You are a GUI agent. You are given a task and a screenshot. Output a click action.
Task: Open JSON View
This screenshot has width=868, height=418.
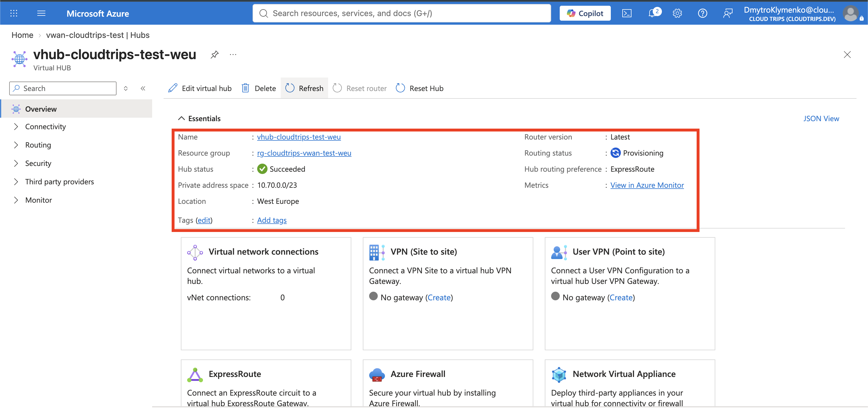[x=821, y=118]
